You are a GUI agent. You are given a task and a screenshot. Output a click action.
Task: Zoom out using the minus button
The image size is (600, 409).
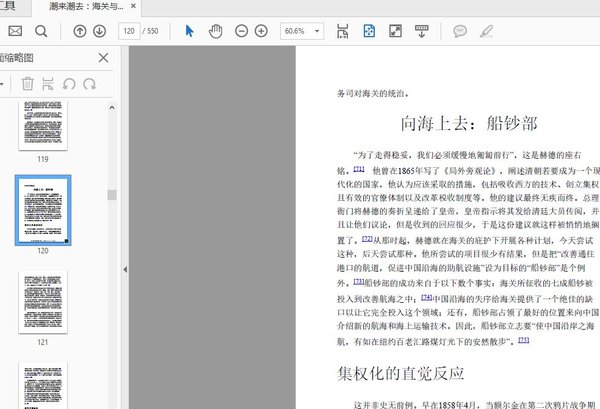[x=243, y=31]
